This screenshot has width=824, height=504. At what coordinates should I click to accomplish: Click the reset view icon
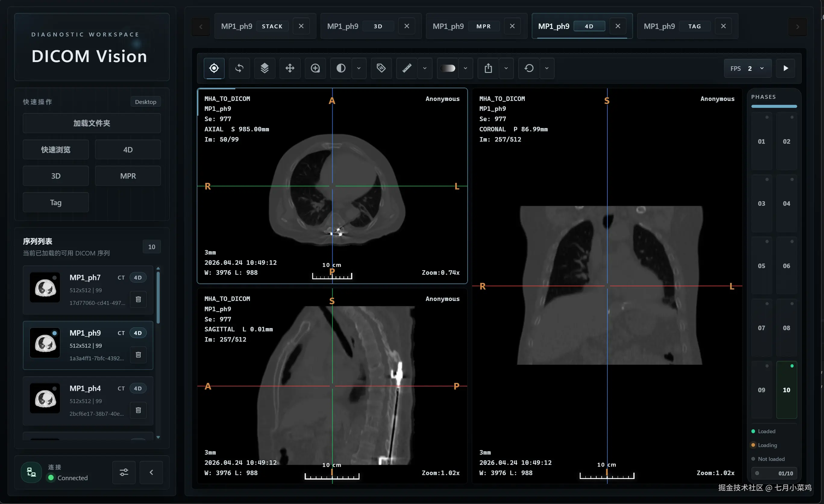point(529,68)
